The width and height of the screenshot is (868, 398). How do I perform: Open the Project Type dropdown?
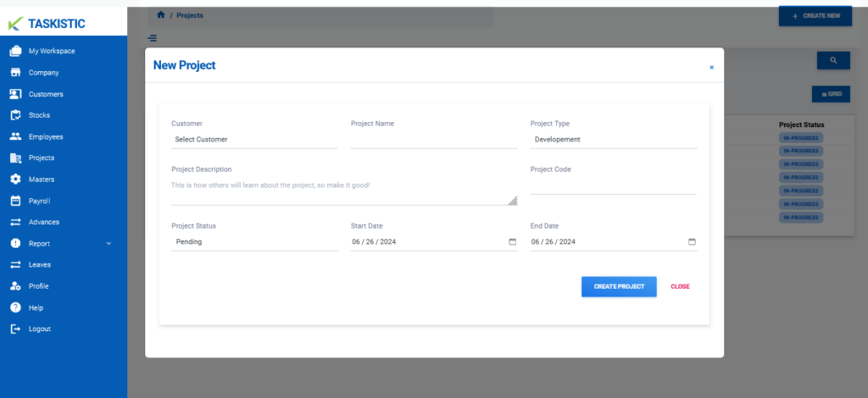614,140
